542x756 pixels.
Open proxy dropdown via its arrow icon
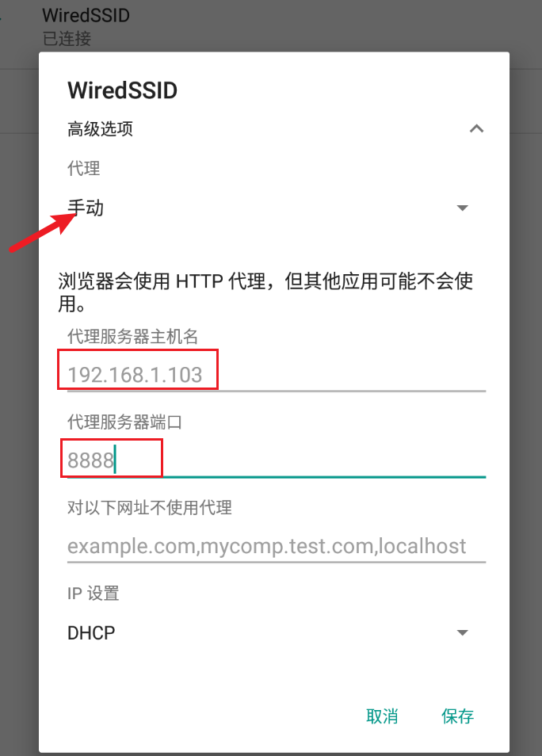[x=462, y=208]
